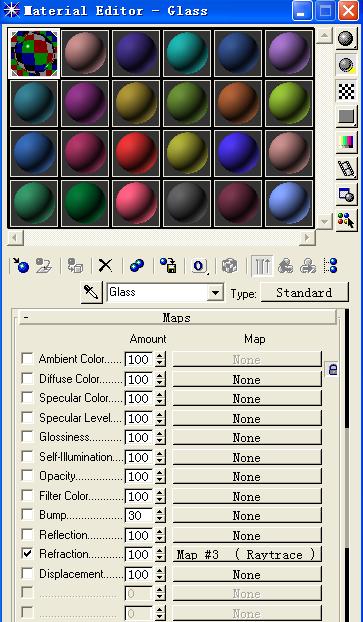Select the red sample sphere slot
The height and width of the screenshot is (622, 363).
(136, 153)
